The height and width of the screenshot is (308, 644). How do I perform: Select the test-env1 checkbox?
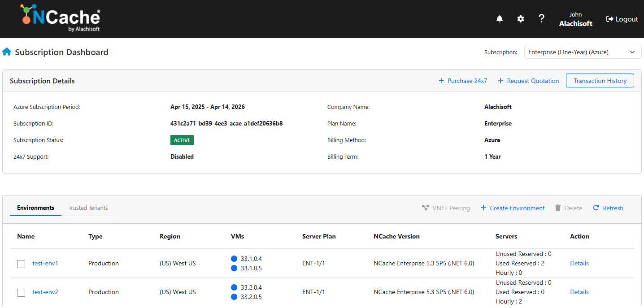click(21, 264)
